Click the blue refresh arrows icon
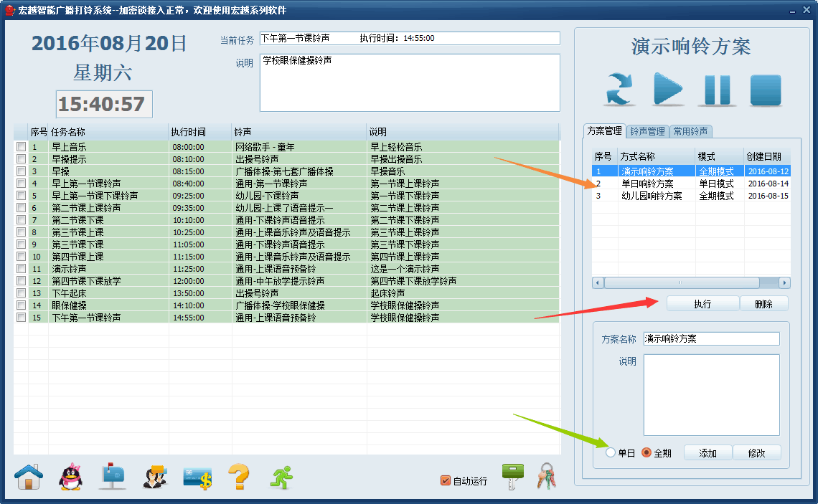This screenshot has height=504, width=818. [x=619, y=90]
